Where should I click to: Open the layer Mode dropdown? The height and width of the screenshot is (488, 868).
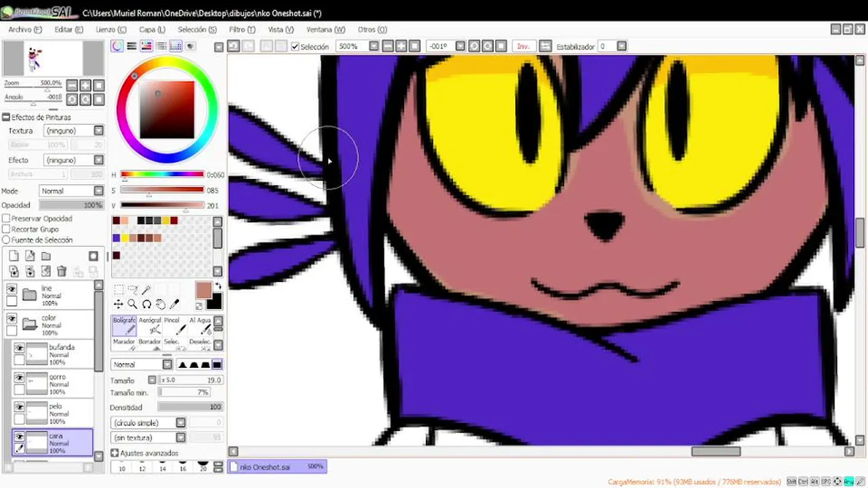(71, 191)
